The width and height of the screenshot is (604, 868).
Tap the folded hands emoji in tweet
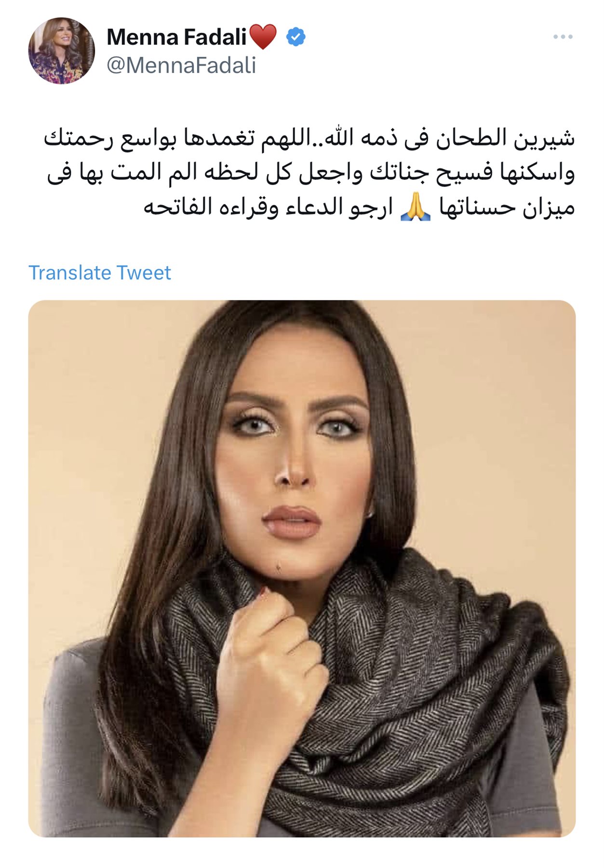click(416, 208)
